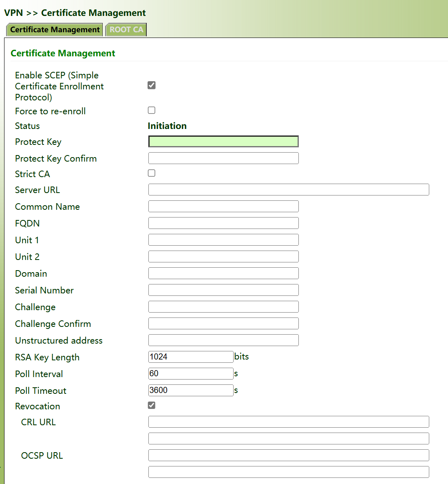This screenshot has width=448, height=484.
Task: Focus the first OCSP URL field
Action: coord(289,455)
